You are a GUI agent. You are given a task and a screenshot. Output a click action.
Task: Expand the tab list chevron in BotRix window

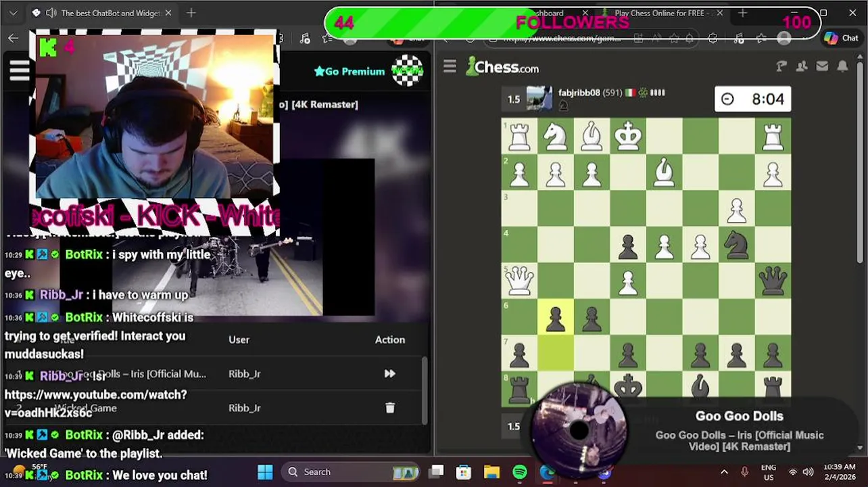pos(13,13)
